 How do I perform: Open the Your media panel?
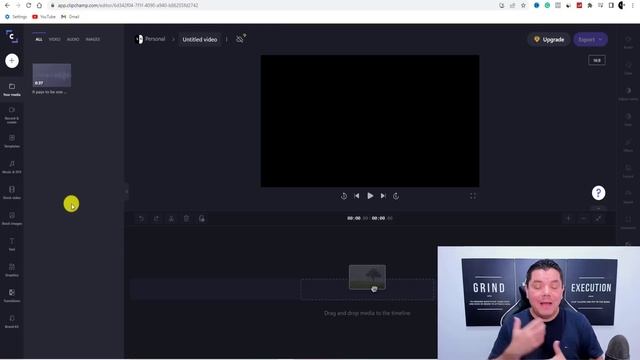[x=12, y=90]
